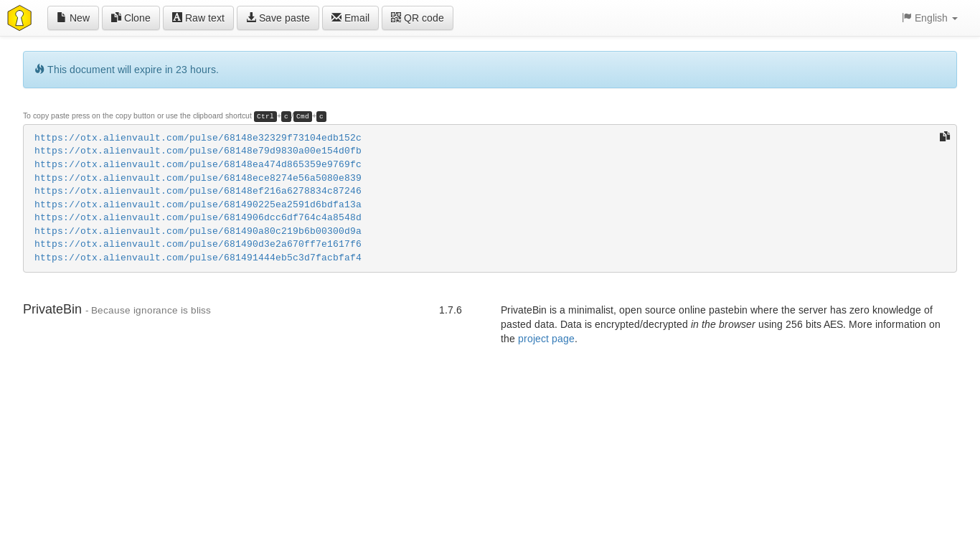This screenshot has height=551, width=980.
Task: Open pulse link ending 6278834c87246
Action: [x=198, y=191]
